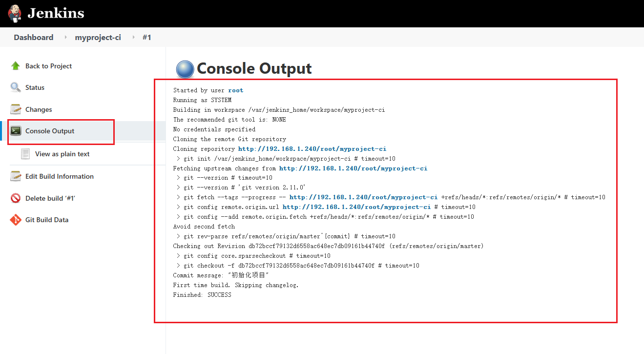Open URL in git config remote.origin.url line
Viewport: 644px width, 354px height.
[x=356, y=207]
